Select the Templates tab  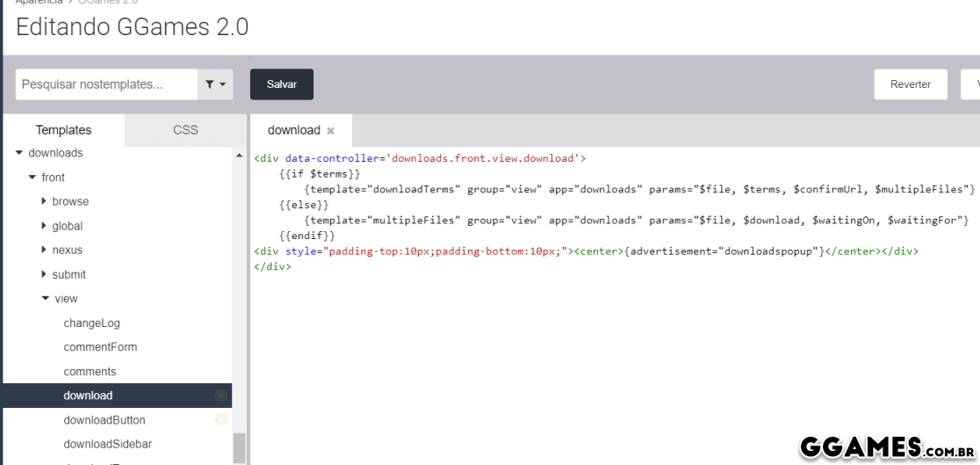(63, 130)
